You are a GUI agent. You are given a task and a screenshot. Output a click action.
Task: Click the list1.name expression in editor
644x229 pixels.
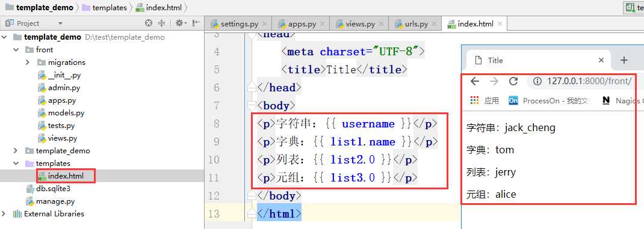point(362,142)
